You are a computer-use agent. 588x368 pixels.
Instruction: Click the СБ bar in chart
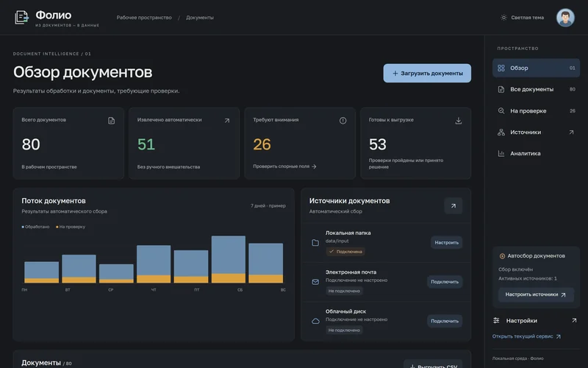coord(229,260)
